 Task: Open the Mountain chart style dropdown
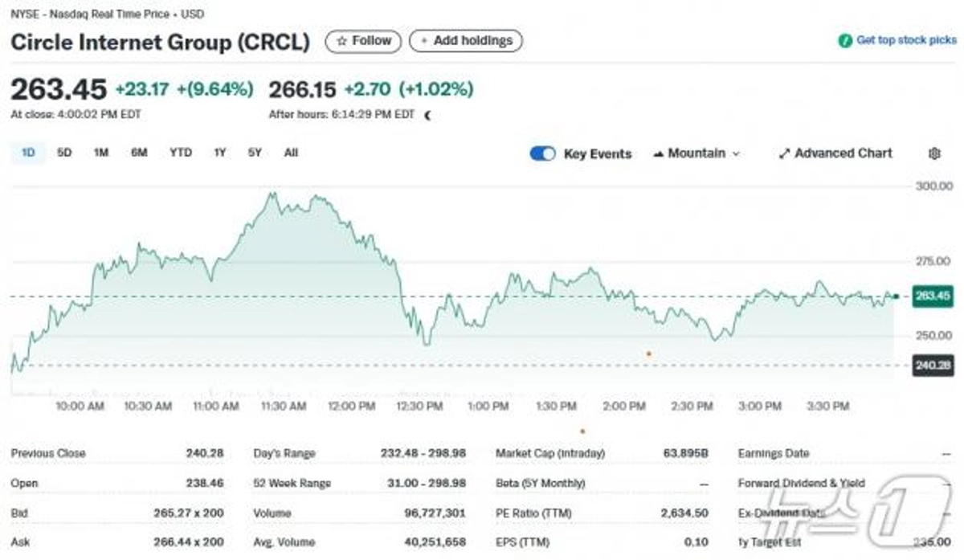click(696, 153)
